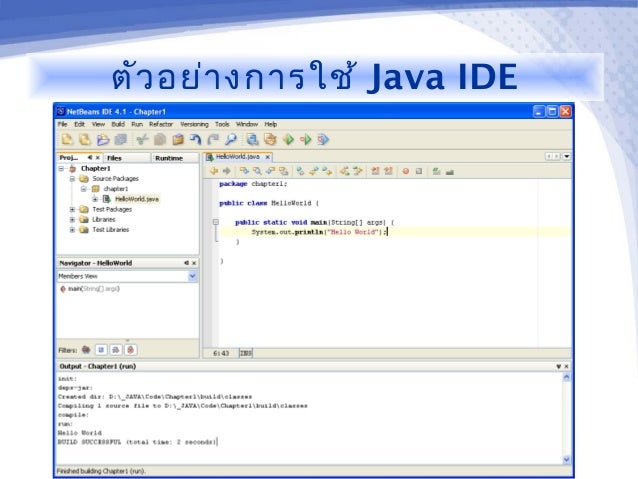Toggle the Show Static Members filter button

tap(116, 350)
